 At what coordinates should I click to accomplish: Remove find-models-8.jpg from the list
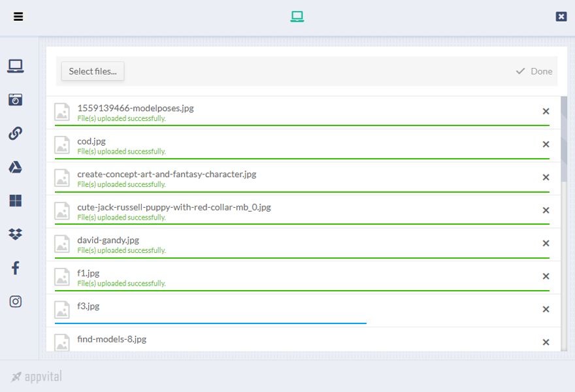pos(546,342)
